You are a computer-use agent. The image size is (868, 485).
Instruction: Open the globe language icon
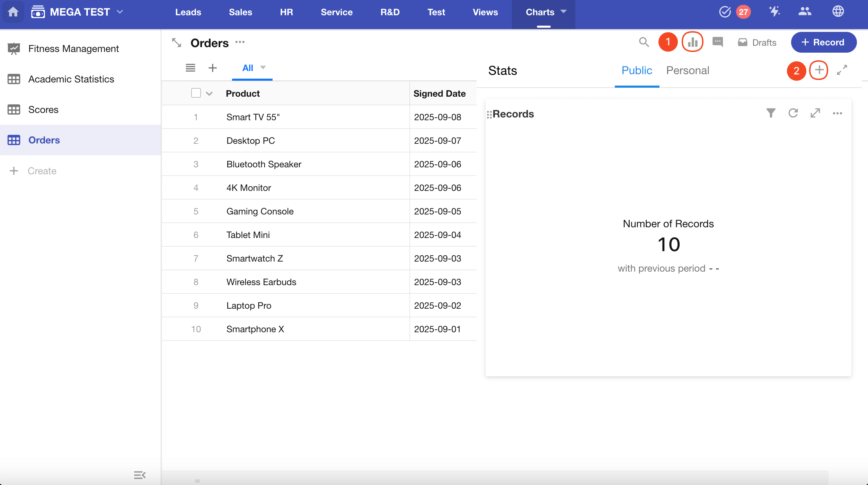[838, 12]
